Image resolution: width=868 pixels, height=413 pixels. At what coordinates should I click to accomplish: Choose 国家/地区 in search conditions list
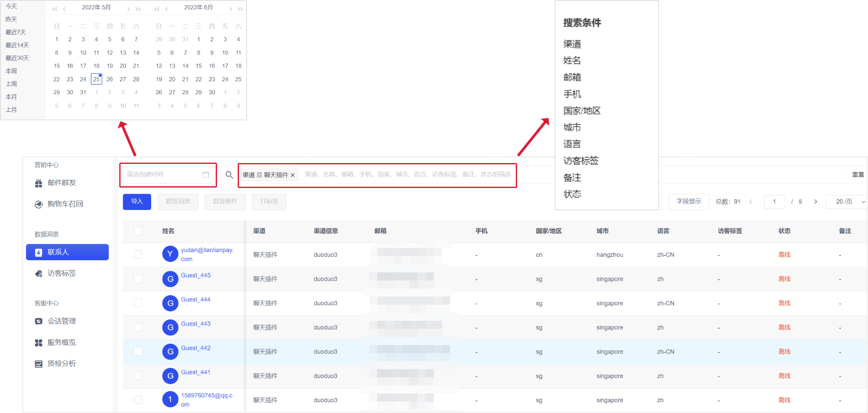point(582,111)
